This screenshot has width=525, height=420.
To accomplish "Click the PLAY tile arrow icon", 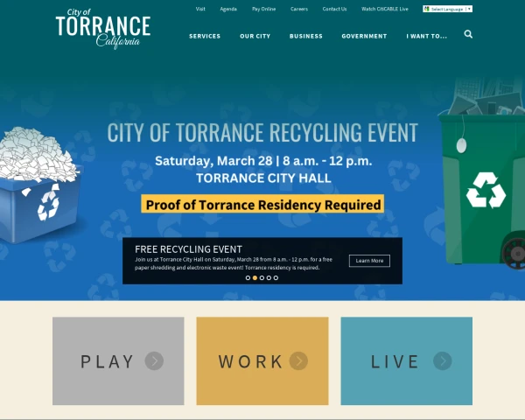I will tap(154, 361).
